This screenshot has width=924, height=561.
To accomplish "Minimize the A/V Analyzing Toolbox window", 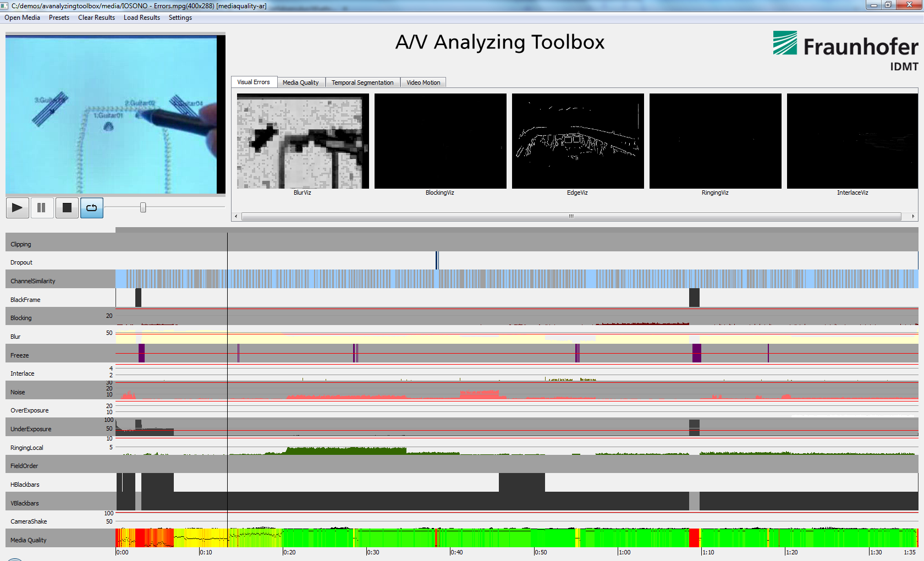I will click(873, 5).
